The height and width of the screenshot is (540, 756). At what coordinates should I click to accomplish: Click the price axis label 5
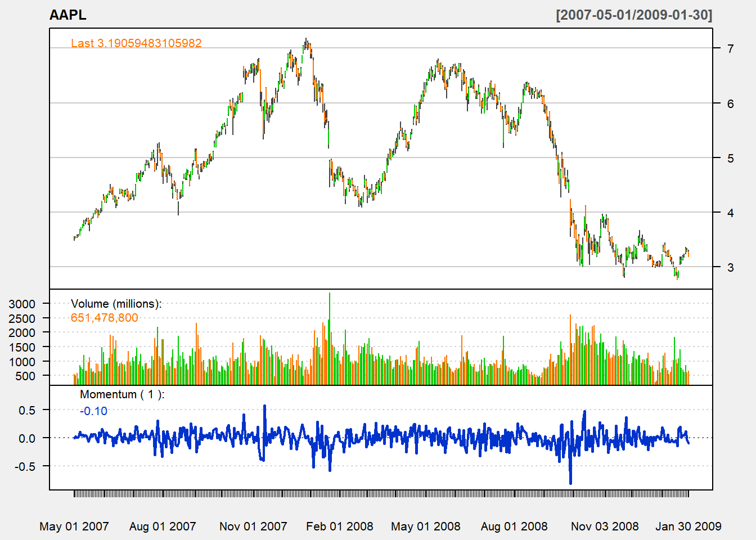tap(730, 159)
